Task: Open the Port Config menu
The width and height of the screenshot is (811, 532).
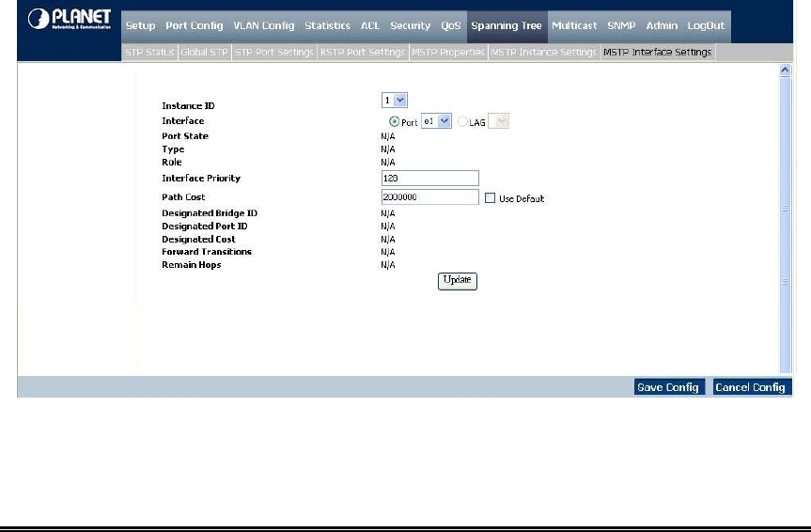Action: click(x=194, y=25)
